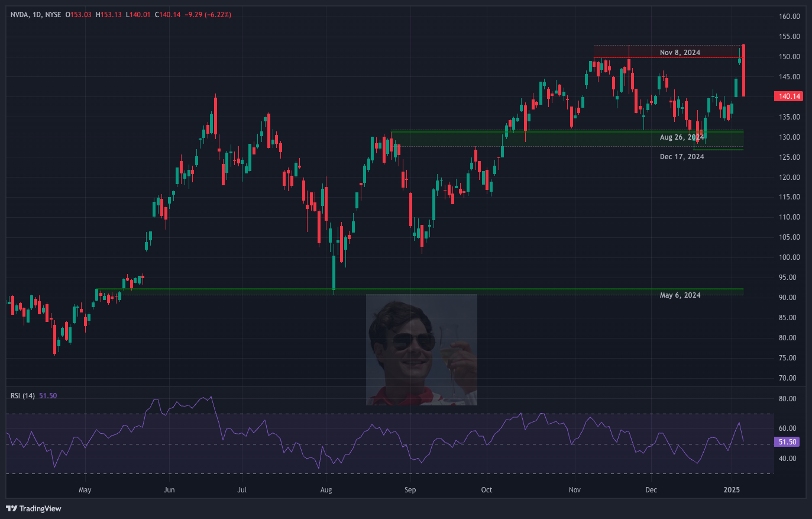This screenshot has height=519, width=812.
Task: Select the May 6, 2024 support label
Action: pos(680,295)
